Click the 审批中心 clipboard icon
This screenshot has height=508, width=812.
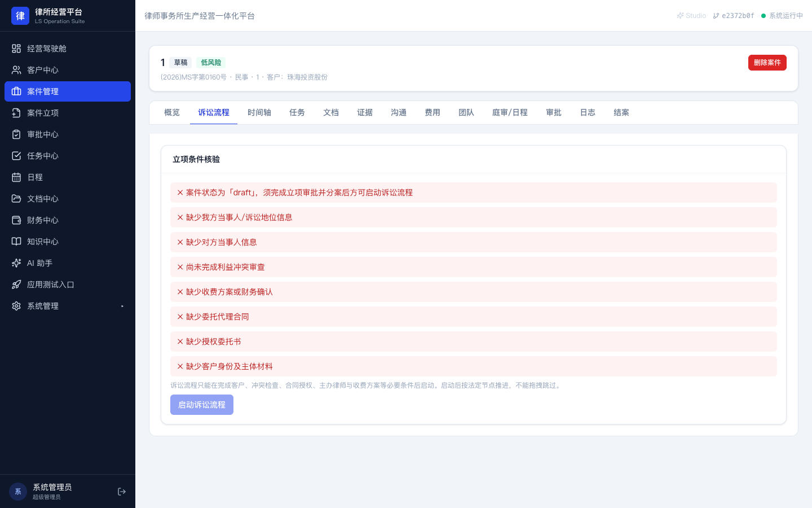16,134
